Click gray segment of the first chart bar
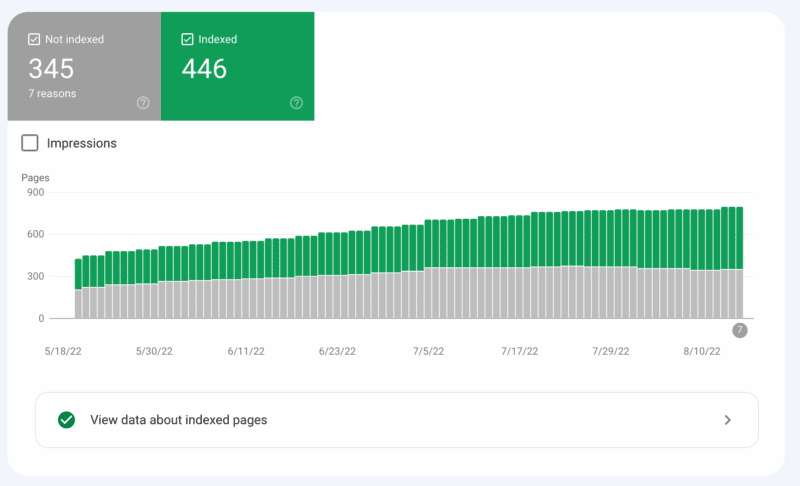800x486 pixels. 78,304
